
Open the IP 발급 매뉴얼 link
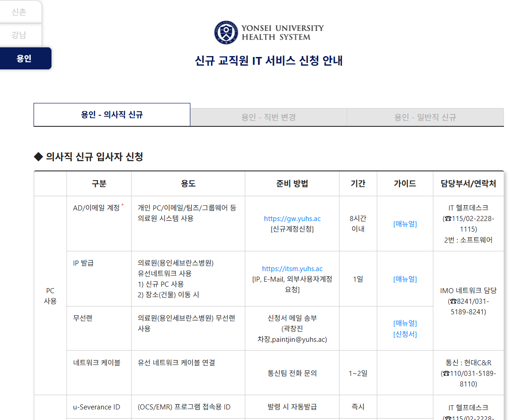pos(405,279)
